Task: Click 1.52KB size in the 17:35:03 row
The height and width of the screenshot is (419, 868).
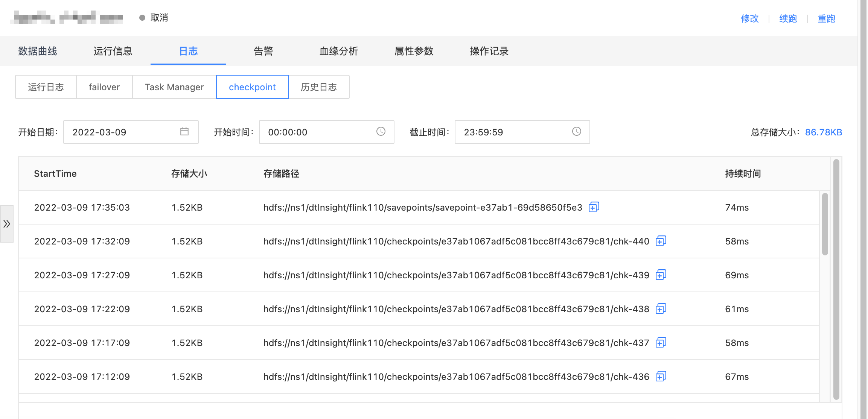Action: coord(187,207)
